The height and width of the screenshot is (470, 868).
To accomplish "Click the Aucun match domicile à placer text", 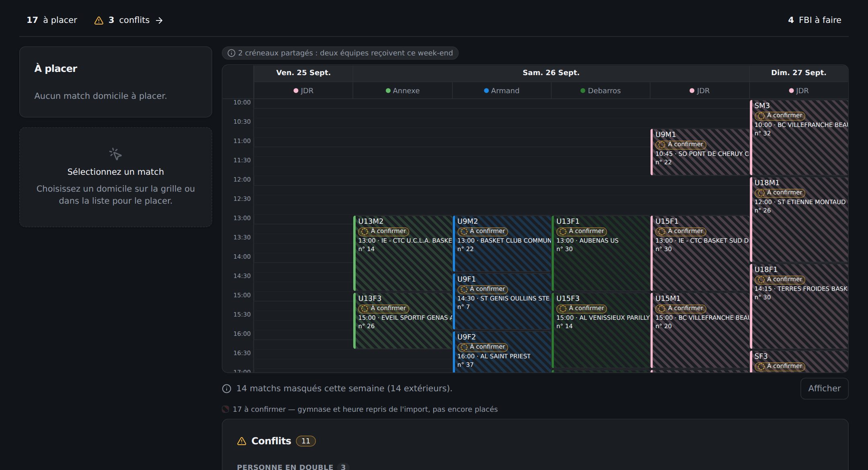I will (x=100, y=96).
